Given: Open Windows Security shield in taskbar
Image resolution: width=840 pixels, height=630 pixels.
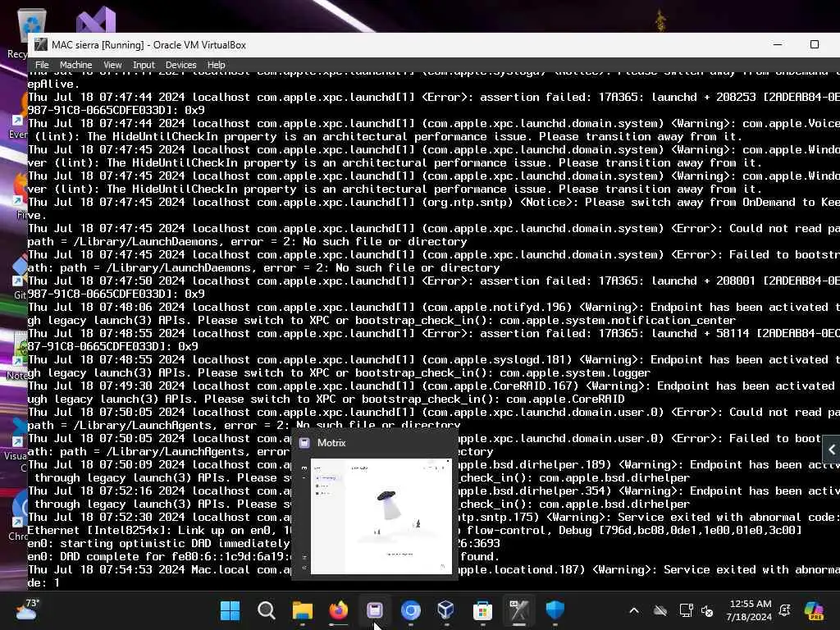Looking at the screenshot, I should 555,610.
